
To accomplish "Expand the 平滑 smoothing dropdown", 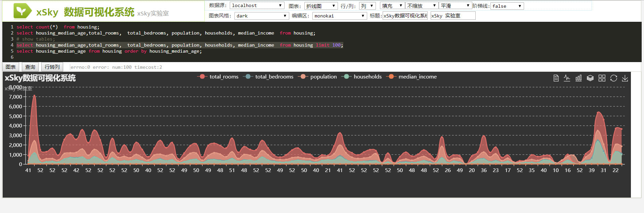I will (x=455, y=6).
